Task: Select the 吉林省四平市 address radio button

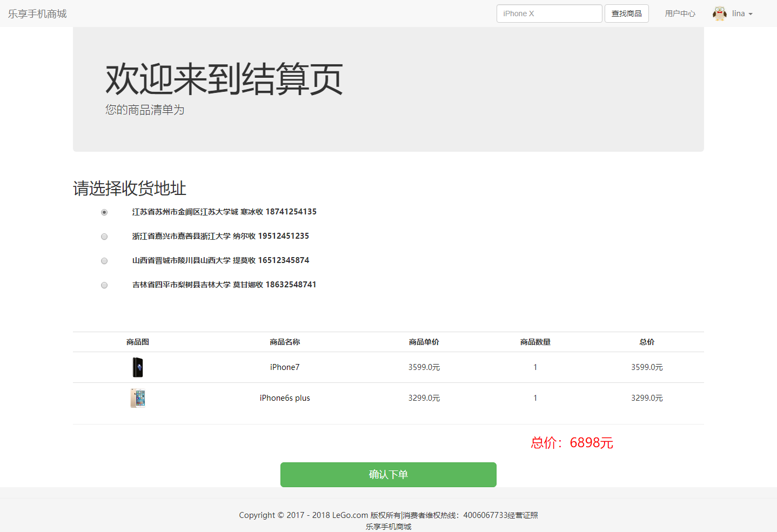Action: 104,285
